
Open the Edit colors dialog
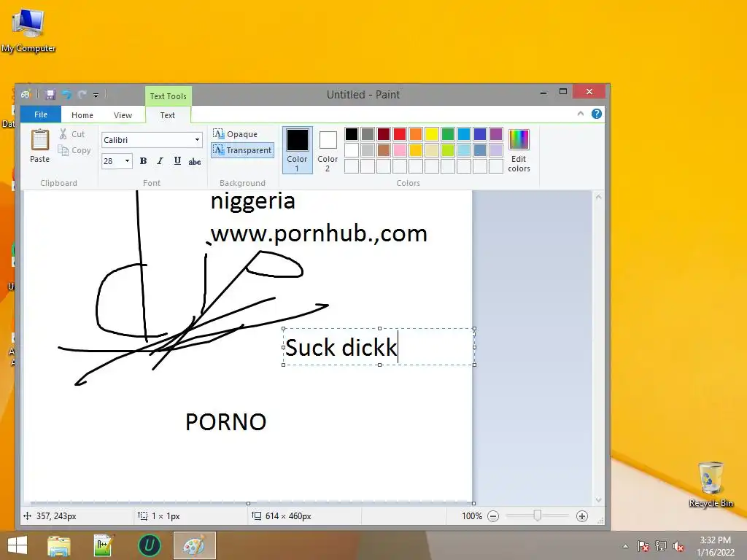tap(519, 150)
